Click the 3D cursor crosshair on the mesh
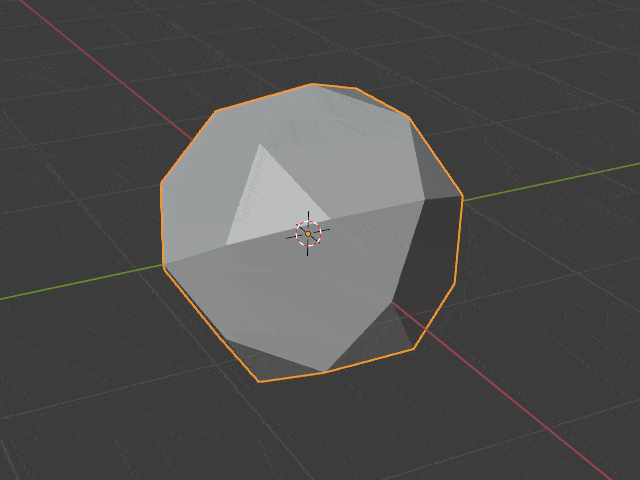640x480 pixels. (x=308, y=233)
